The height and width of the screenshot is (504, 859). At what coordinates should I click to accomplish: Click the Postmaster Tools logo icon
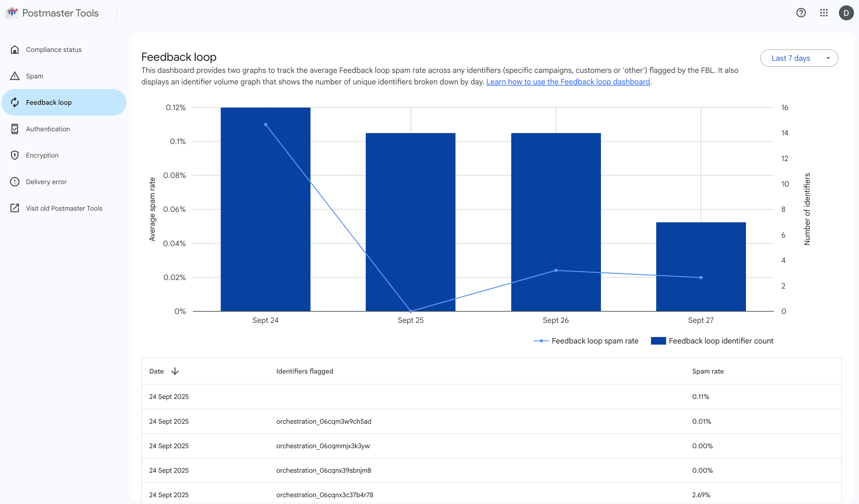(12, 13)
